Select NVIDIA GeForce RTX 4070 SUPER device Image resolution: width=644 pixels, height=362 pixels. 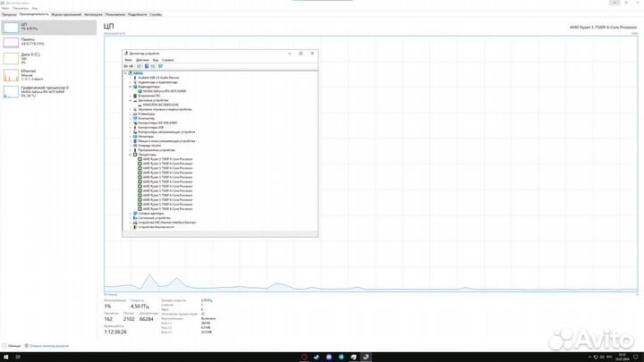tap(161, 91)
